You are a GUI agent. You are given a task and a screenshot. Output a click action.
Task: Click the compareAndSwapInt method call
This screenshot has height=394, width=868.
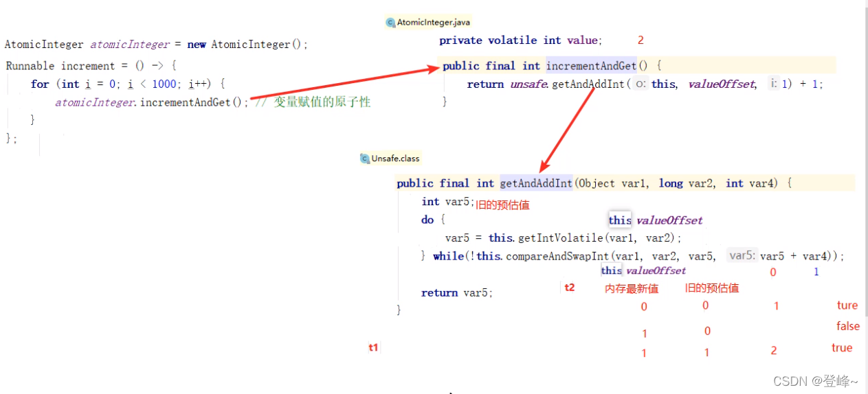pos(559,256)
